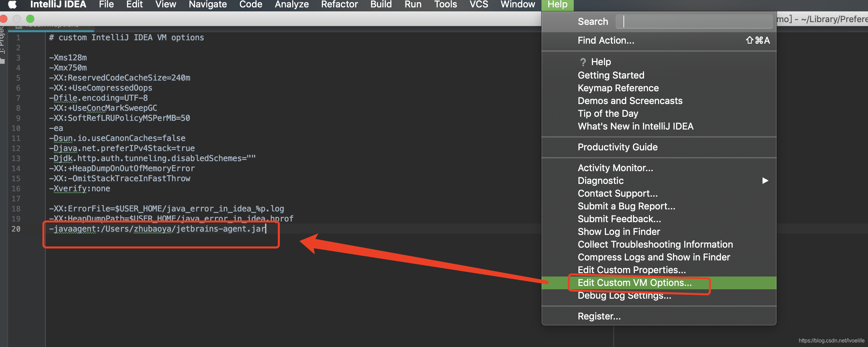
Task: Open Keymap Reference
Action: coord(659,88)
